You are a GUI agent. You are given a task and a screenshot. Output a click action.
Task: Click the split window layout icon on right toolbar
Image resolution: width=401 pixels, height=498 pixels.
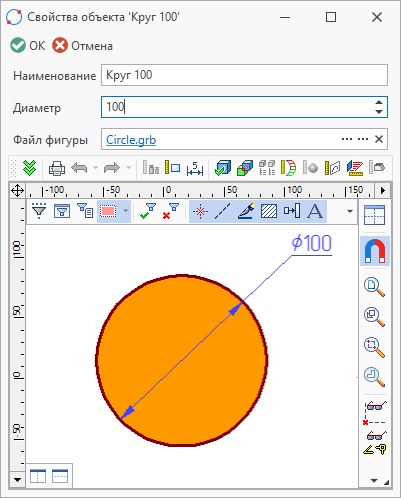click(375, 215)
